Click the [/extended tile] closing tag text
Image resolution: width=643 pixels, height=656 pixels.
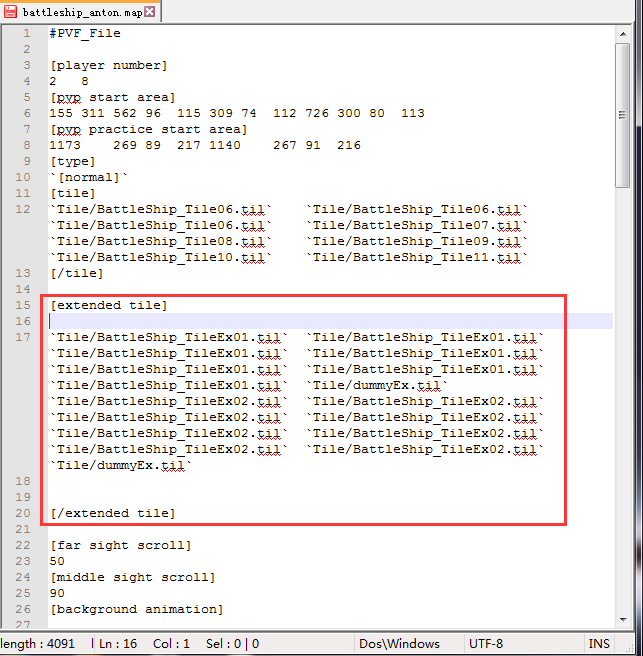coord(113,513)
